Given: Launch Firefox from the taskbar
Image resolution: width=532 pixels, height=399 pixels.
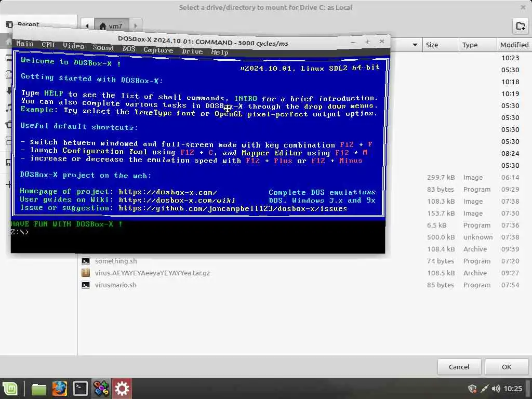Looking at the screenshot, I should tap(59, 389).
